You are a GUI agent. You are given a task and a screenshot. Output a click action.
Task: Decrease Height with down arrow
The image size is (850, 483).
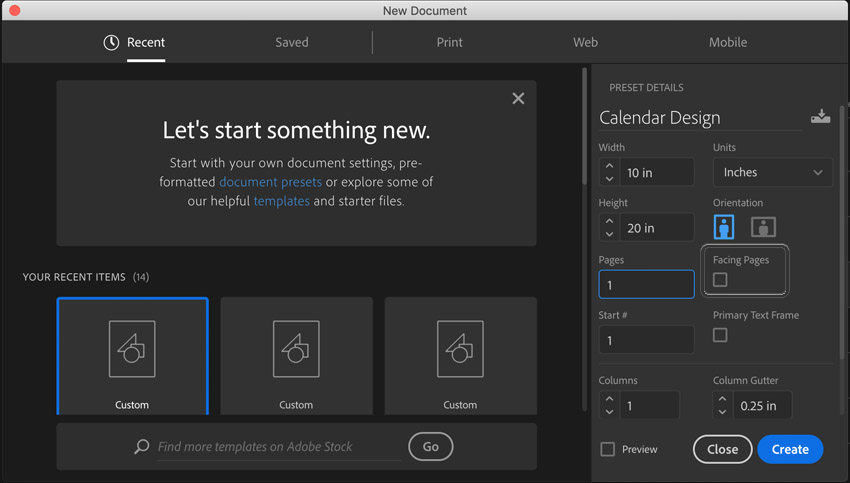pyautogui.click(x=609, y=234)
